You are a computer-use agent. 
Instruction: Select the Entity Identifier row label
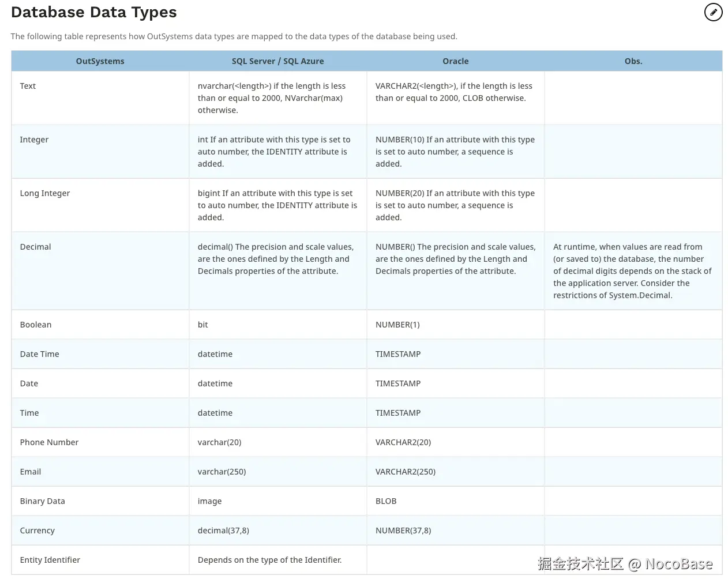point(50,560)
